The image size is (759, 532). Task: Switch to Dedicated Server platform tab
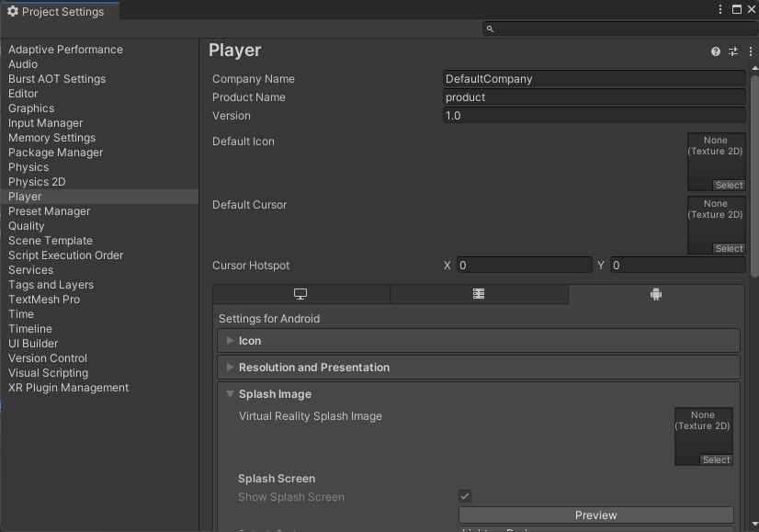[x=479, y=294]
